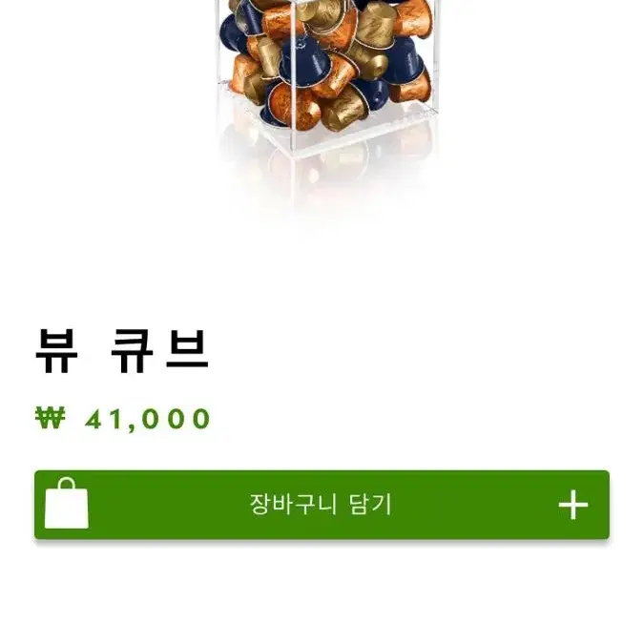The image size is (644, 644).
Task: Tap a navy blue capsule in the image
Action: click(x=304, y=62)
